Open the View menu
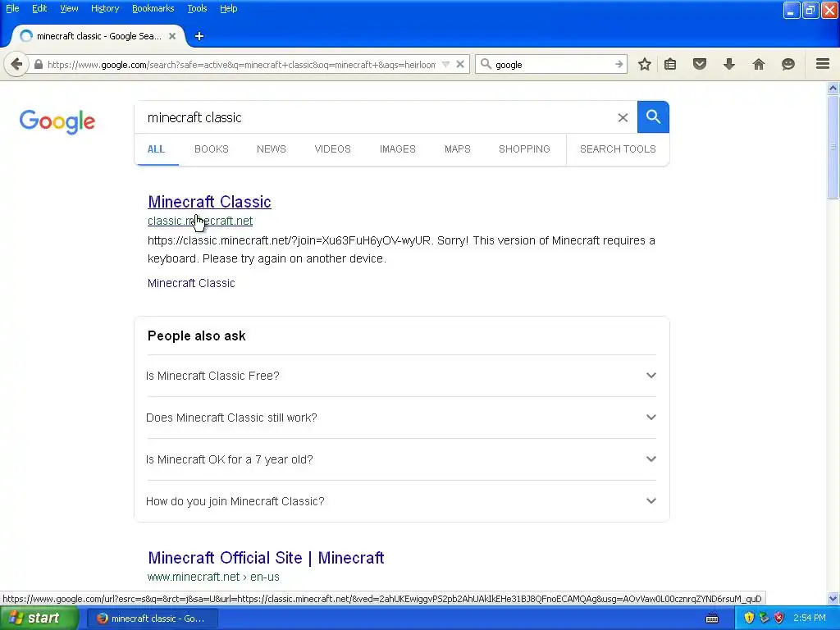Image resolution: width=840 pixels, height=630 pixels. (69, 8)
